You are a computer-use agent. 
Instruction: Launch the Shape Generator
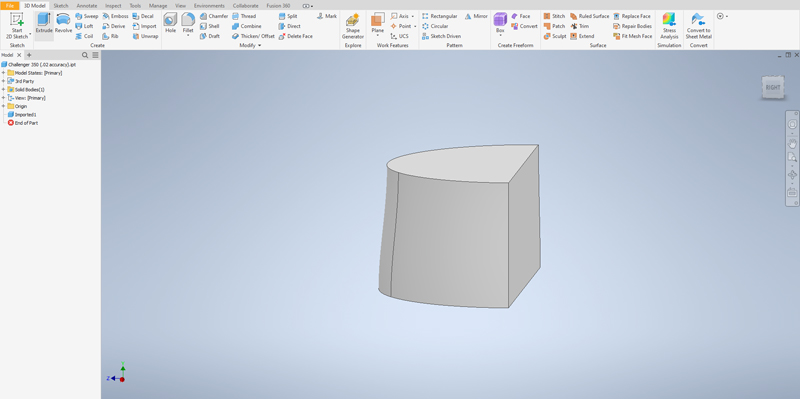click(353, 26)
